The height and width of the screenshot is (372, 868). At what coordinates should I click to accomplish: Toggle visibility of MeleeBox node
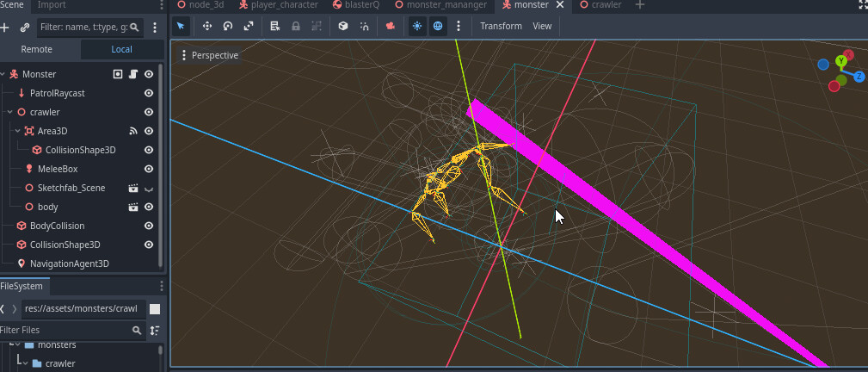click(149, 169)
